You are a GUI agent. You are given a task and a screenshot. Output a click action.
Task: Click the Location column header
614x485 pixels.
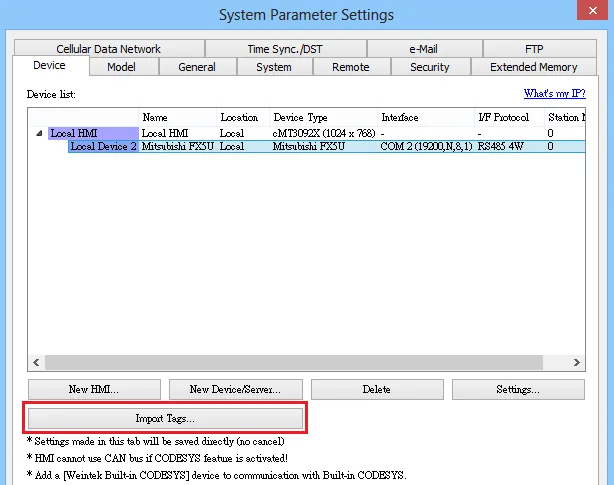click(243, 117)
